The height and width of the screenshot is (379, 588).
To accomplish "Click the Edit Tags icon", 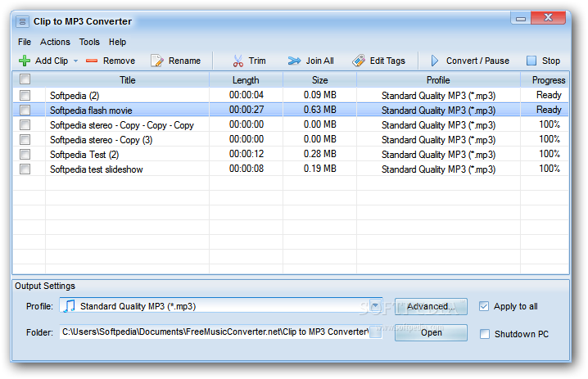I will coord(359,61).
